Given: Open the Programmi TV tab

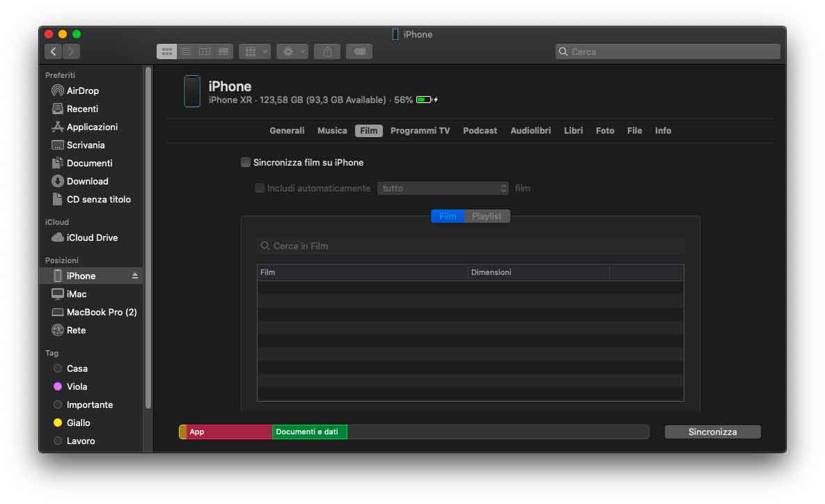Looking at the screenshot, I should point(420,131).
